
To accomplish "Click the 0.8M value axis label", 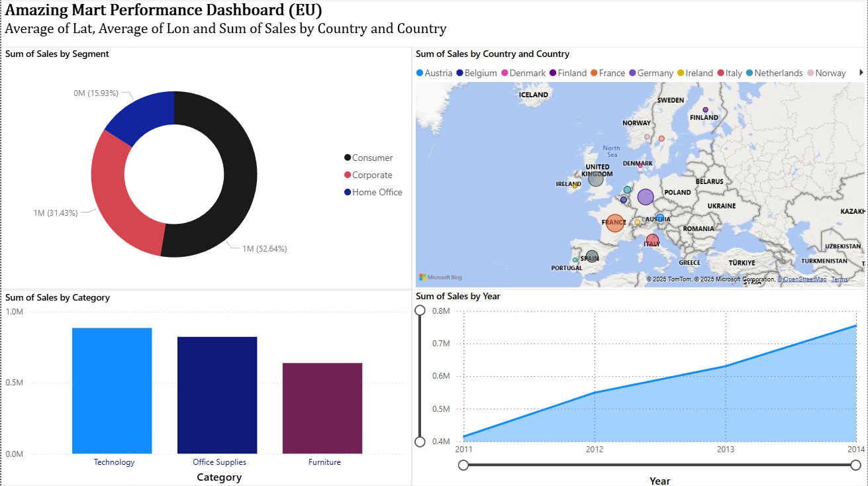I will coord(441,311).
